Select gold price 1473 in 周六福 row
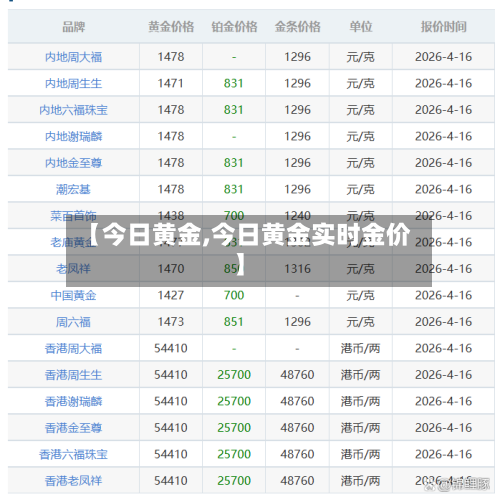 click(171, 322)
